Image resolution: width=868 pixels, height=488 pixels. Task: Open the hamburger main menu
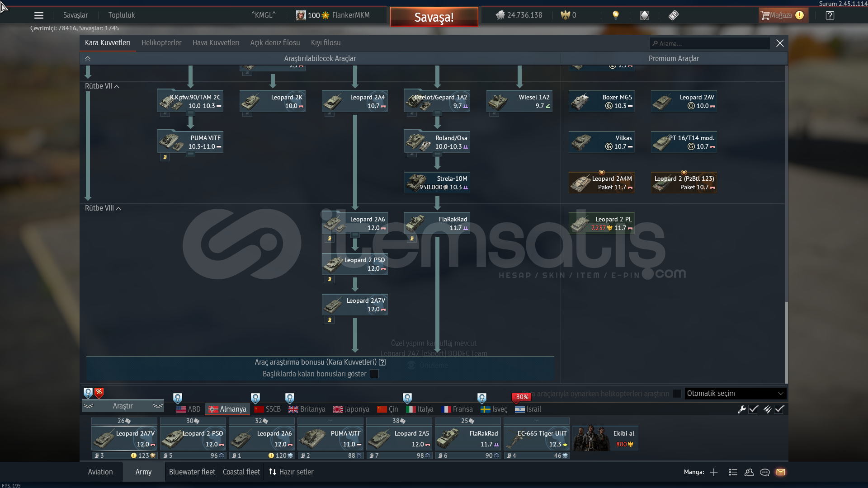coord(39,15)
